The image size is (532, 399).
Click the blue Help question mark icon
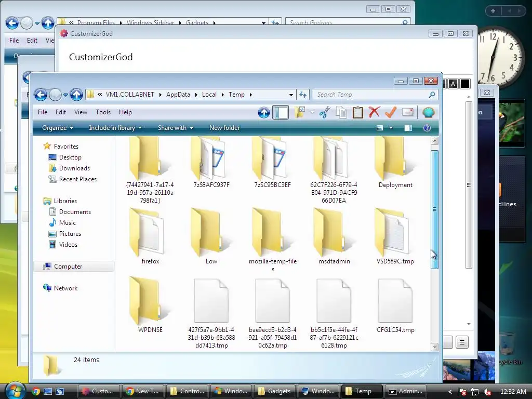[x=427, y=128]
